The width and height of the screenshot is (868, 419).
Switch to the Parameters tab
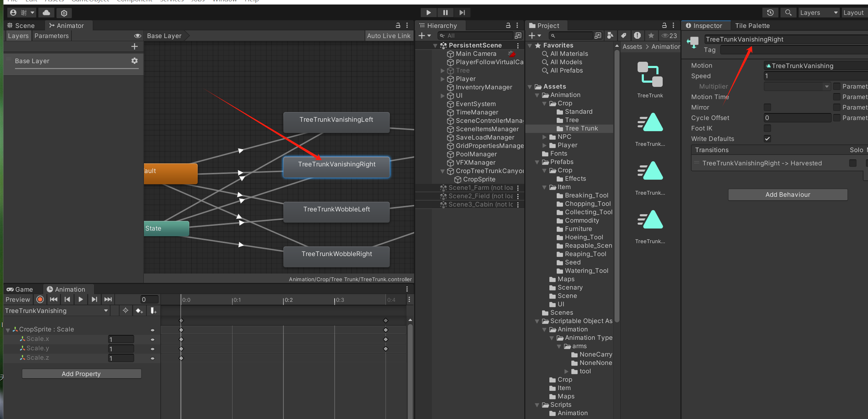[x=52, y=36]
